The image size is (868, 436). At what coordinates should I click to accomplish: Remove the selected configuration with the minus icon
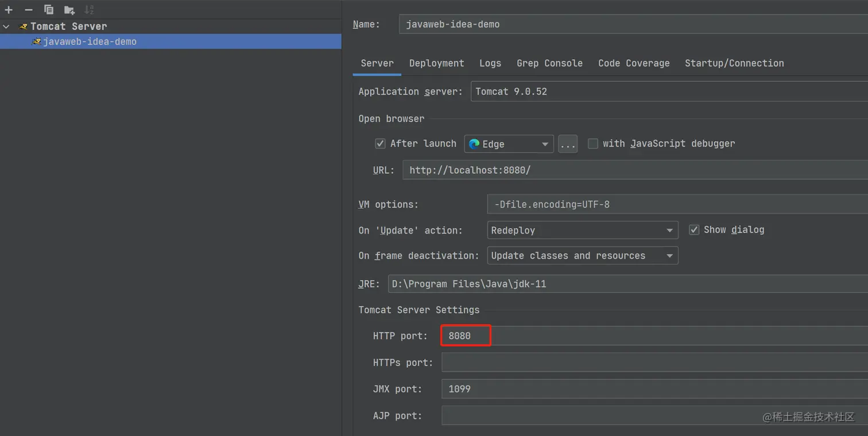(29, 10)
